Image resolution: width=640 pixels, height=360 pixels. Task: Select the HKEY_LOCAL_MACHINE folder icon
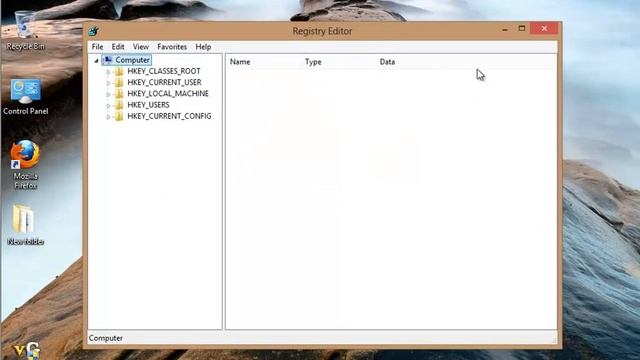click(119, 94)
